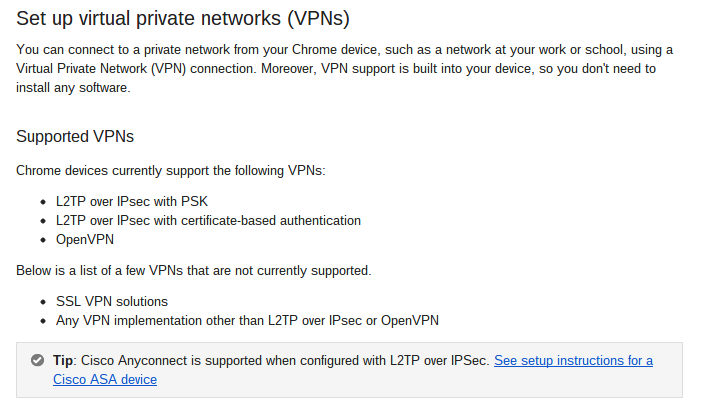Click the bullet before "Any VPN implementation"

pyautogui.click(x=44, y=321)
